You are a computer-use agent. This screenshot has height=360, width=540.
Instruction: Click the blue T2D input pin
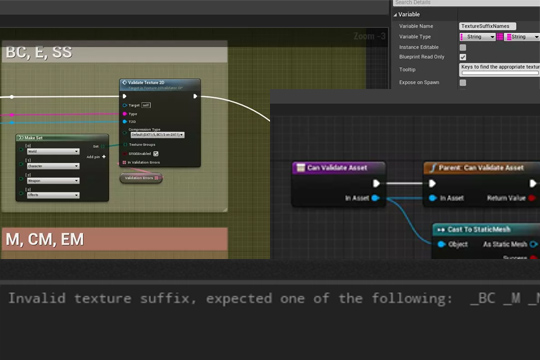click(x=125, y=122)
